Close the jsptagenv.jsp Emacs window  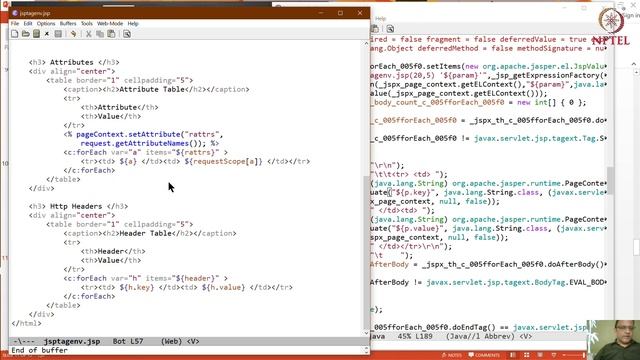pos(360,13)
